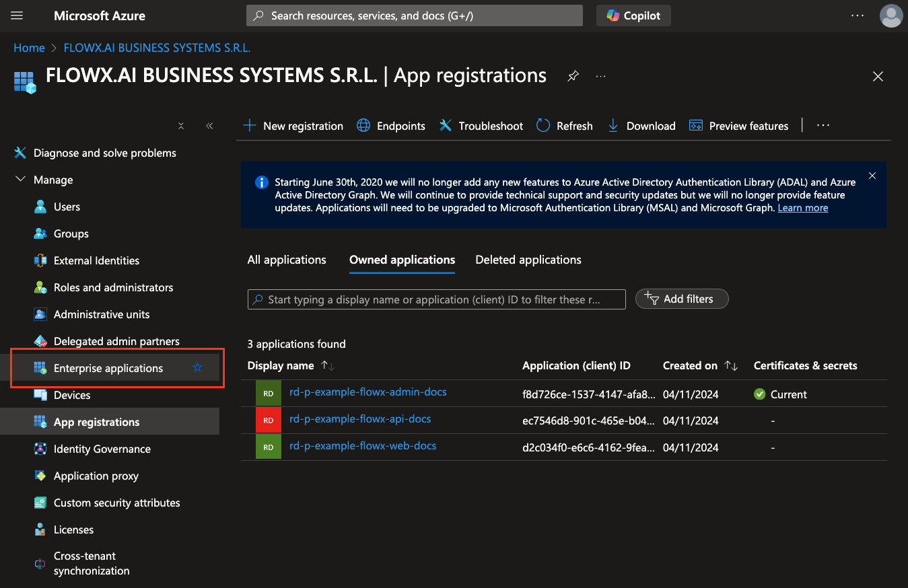Click the Current certificate status checkmark
The height and width of the screenshot is (588, 908).
(760, 394)
